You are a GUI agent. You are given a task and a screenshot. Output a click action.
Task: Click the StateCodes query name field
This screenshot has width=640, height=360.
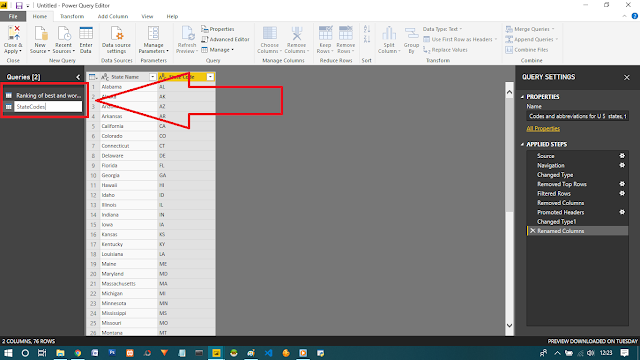point(48,107)
